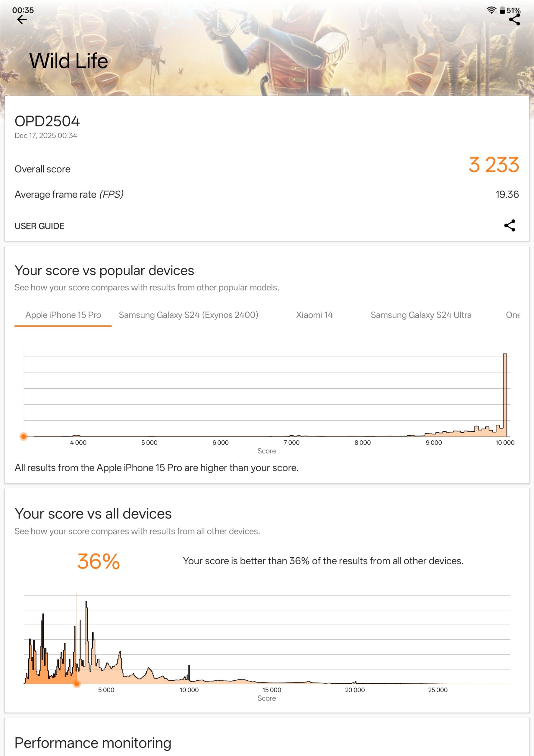Tap the OPD2504 device name
The image size is (534, 756).
tap(47, 121)
